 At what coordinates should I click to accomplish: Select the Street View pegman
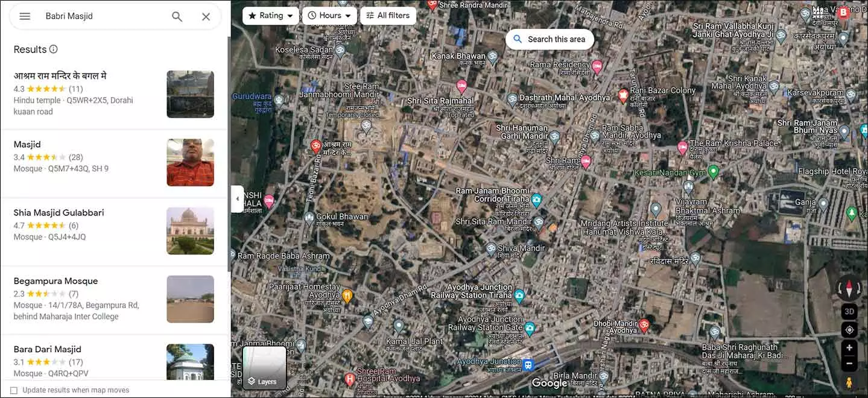point(849,382)
